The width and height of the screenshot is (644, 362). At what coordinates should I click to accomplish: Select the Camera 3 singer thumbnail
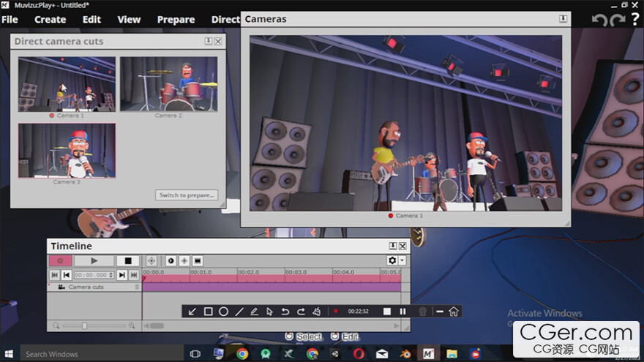pyautogui.click(x=67, y=151)
